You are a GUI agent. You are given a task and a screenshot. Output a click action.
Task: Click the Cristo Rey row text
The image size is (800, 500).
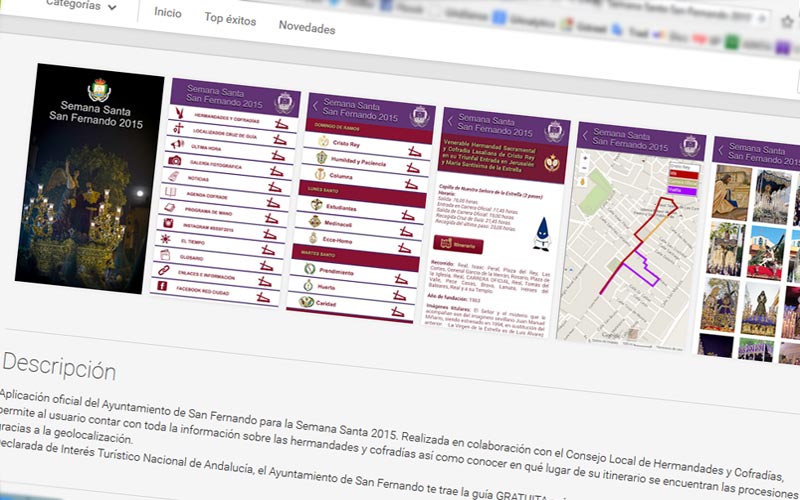(346, 144)
